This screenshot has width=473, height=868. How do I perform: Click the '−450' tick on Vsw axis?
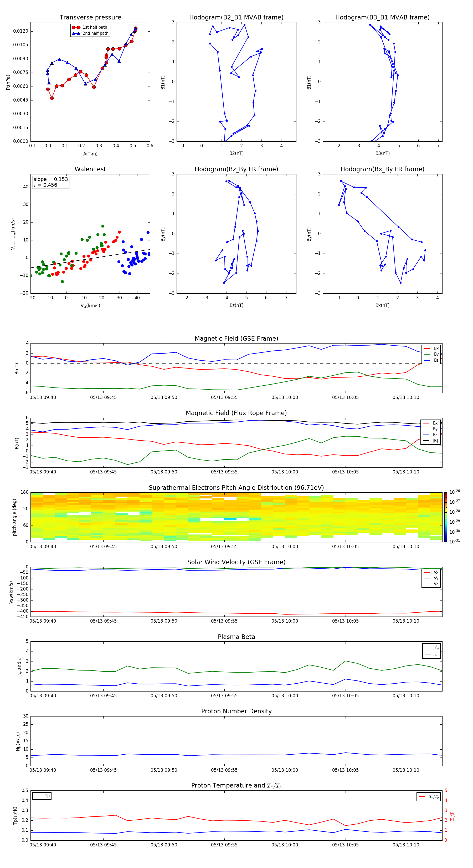[x=23, y=617]
